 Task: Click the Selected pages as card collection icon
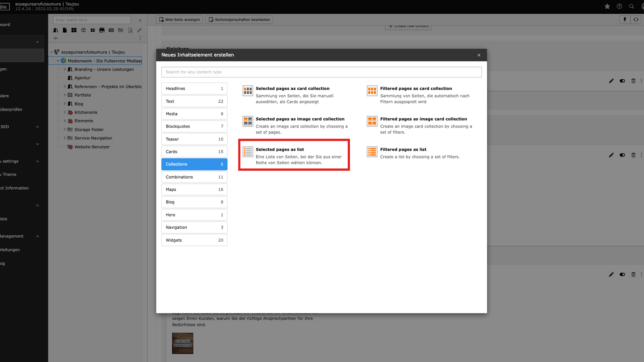coord(248,90)
